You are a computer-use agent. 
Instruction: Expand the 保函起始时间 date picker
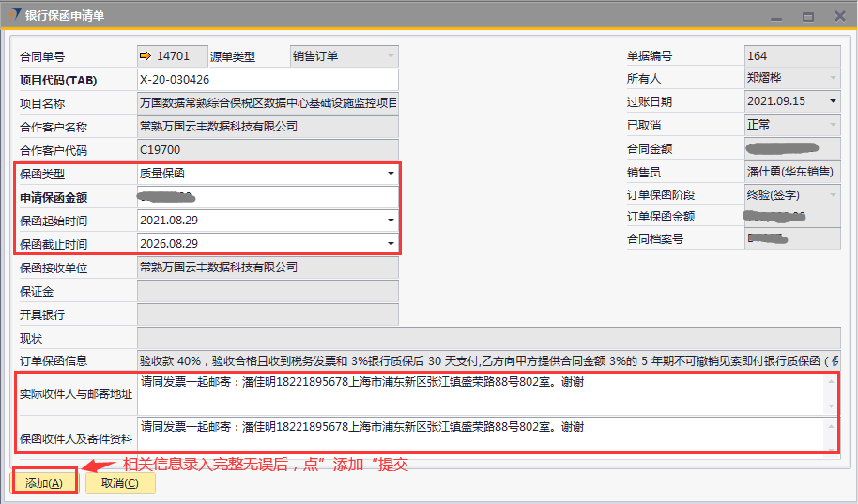pyautogui.click(x=391, y=221)
